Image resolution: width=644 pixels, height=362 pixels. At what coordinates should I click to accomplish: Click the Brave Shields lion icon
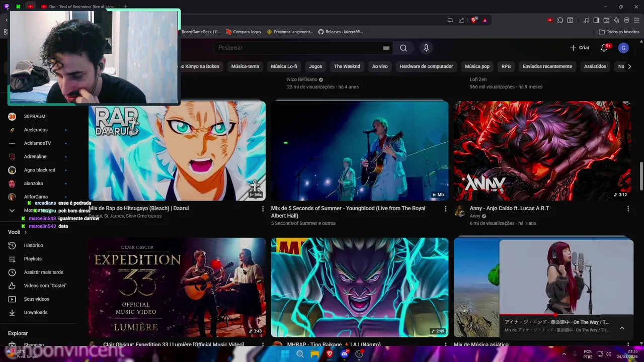point(474,20)
